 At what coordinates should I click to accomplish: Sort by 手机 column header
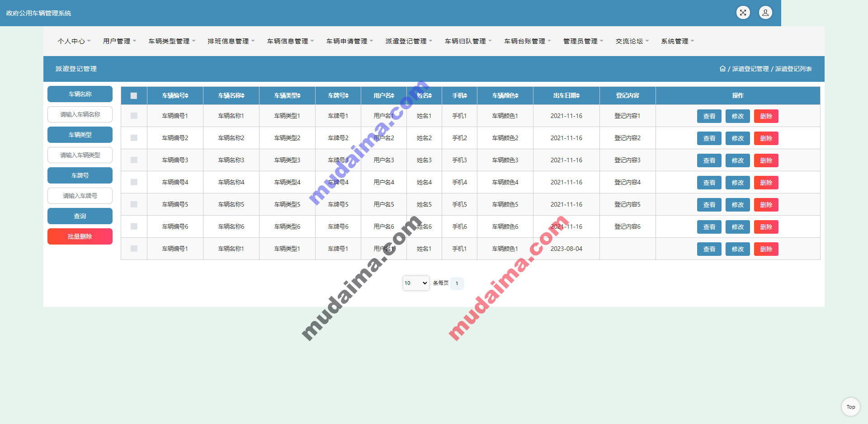[x=459, y=95]
